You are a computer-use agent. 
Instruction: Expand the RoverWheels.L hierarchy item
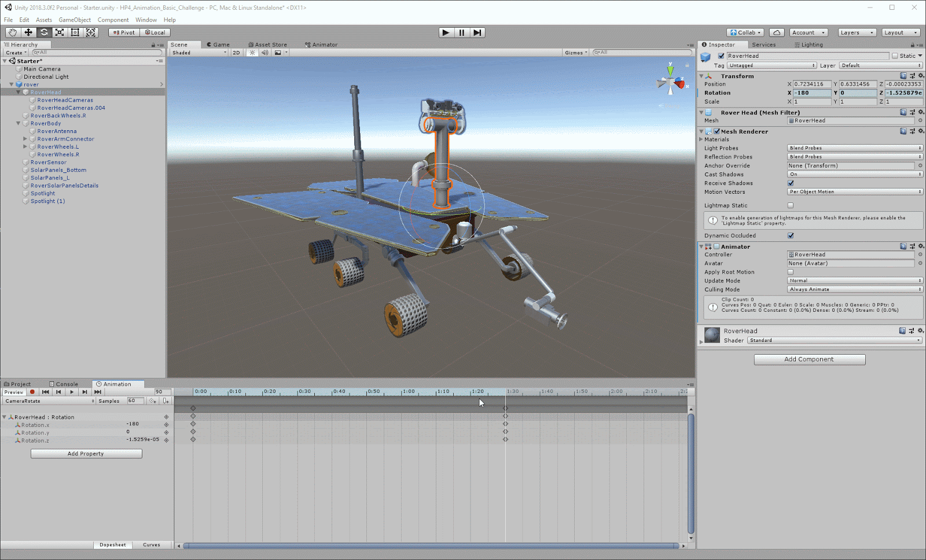(x=25, y=147)
